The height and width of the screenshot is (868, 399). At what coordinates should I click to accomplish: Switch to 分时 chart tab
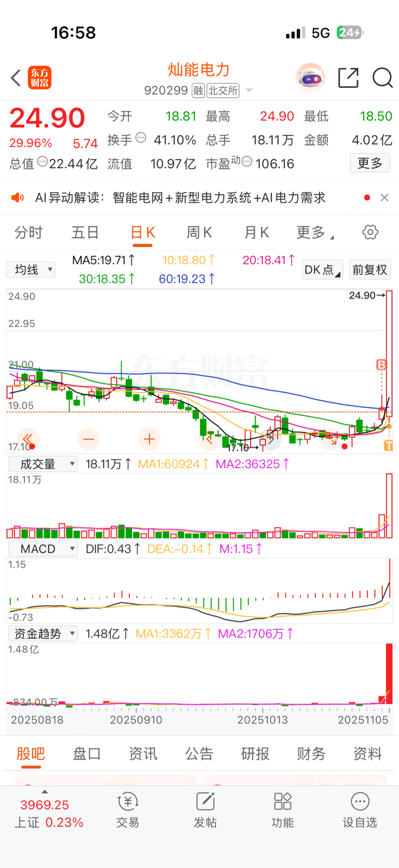point(29,232)
